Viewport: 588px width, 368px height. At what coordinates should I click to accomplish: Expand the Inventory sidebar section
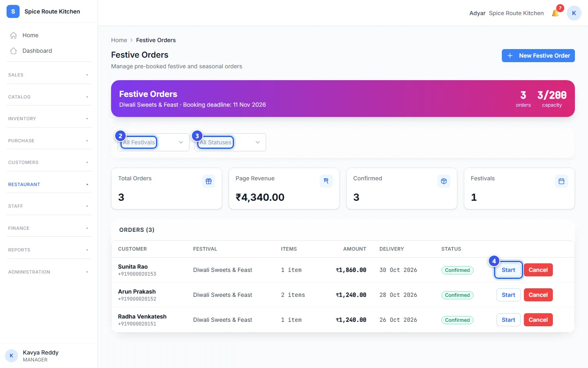coord(49,119)
